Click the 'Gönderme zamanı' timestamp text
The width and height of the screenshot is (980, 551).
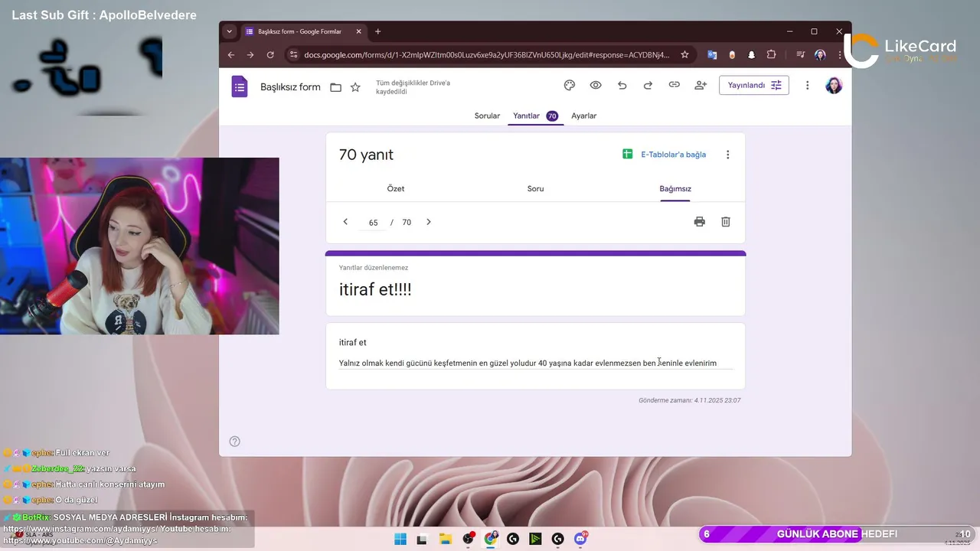pyautogui.click(x=689, y=400)
